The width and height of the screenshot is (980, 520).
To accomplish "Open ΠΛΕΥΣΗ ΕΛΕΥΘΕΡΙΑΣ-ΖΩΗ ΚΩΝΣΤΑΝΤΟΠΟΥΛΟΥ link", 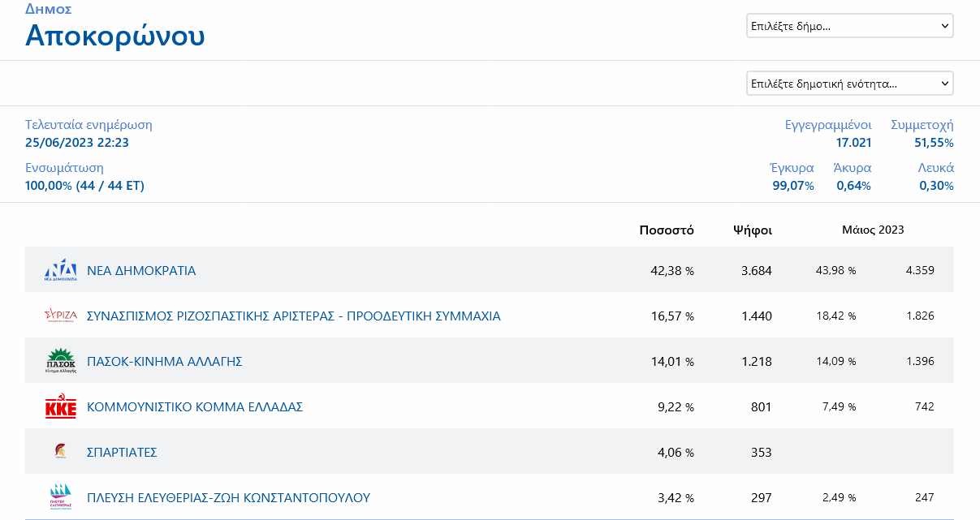I will 228,498.
